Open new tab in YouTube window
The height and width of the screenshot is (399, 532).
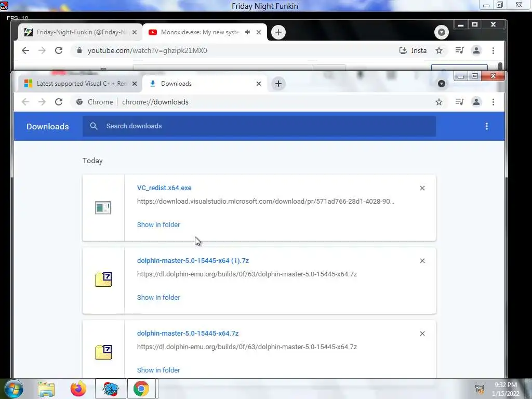(x=278, y=32)
